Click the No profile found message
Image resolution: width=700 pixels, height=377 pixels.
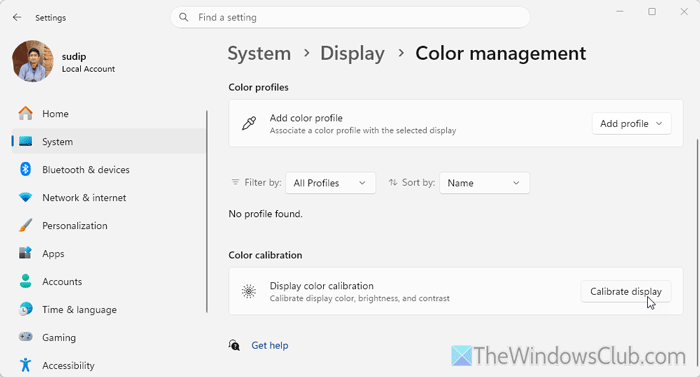tap(265, 214)
